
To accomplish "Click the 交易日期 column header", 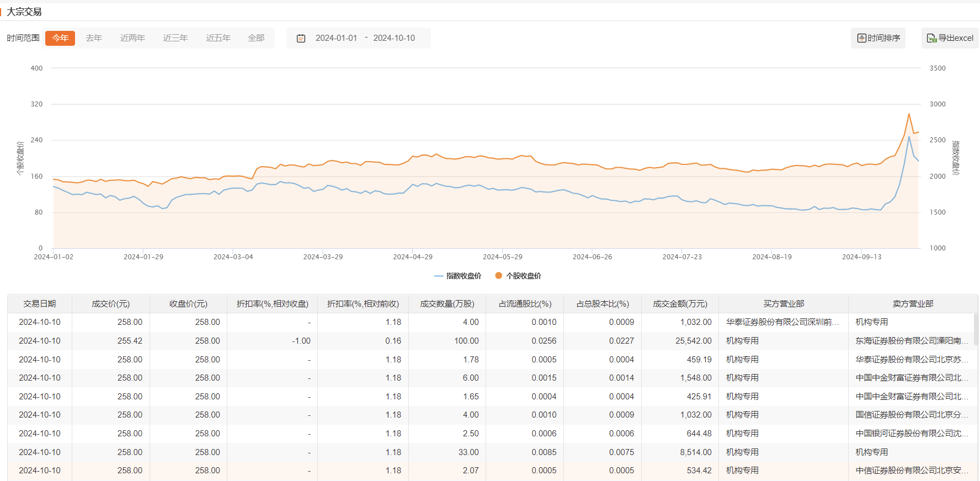I will [40, 304].
